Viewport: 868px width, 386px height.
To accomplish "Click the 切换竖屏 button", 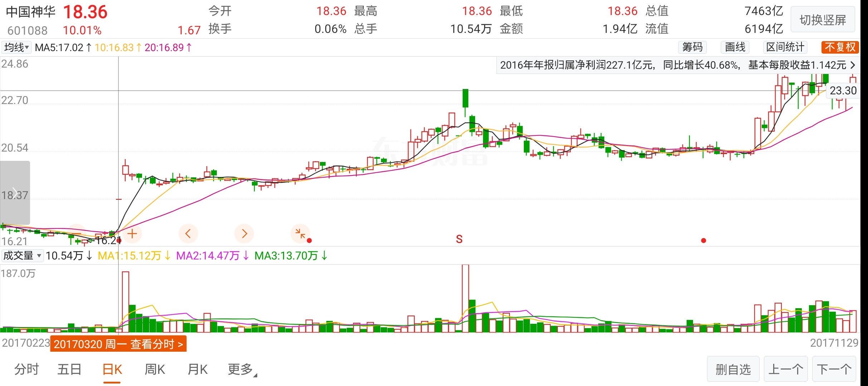I will click(x=823, y=20).
